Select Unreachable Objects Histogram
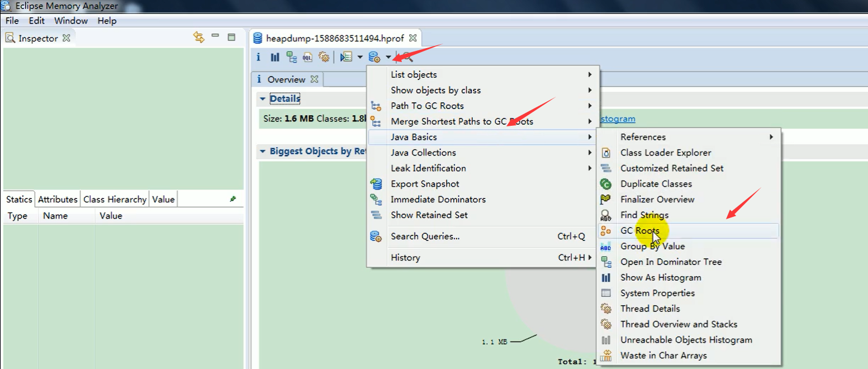Viewport: 868px width, 369px height. [689, 340]
